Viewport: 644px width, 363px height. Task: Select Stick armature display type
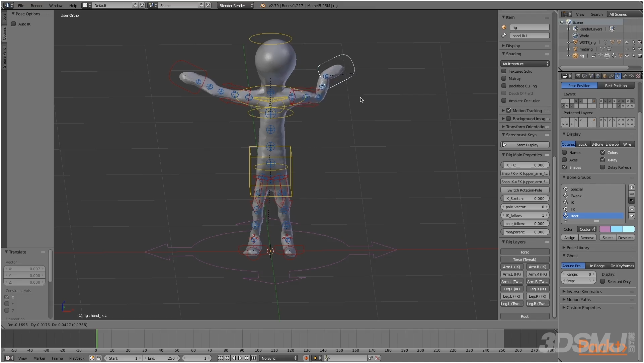(583, 144)
